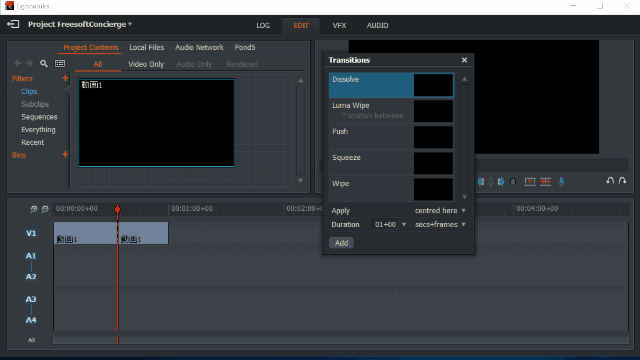Open the Duration 01+00 dropdown arrow
The height and width of the screenshot is (360, 640).
(404, 224)
